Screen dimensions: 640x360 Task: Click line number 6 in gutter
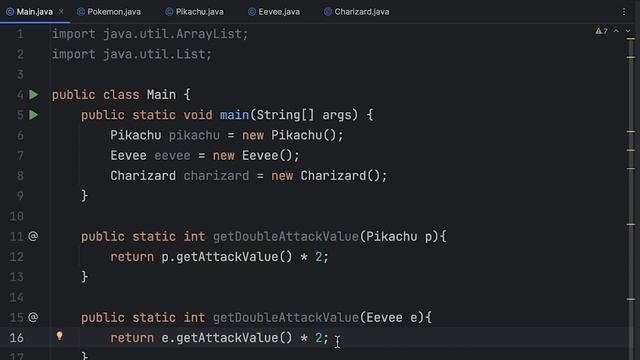[20, 136]
